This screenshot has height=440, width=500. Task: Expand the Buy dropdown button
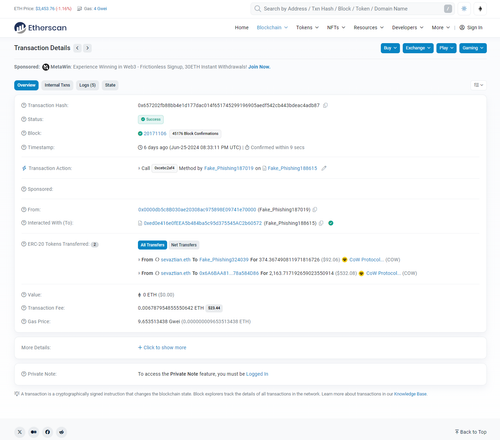point(390,48)
